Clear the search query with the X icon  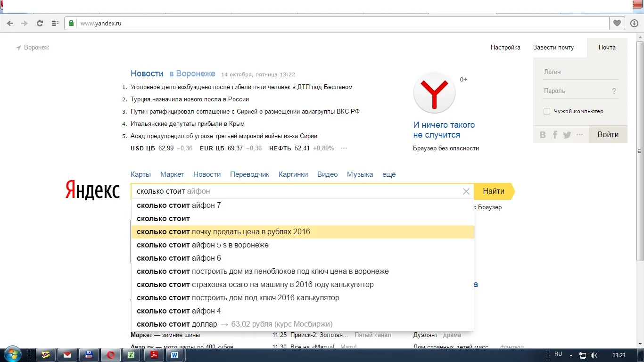466,191
